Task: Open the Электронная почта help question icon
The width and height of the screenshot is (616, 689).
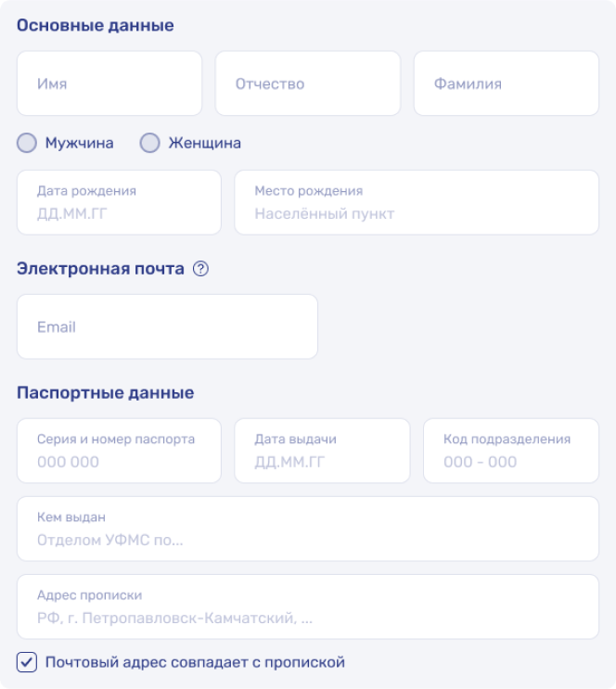Action: [200, 269]
